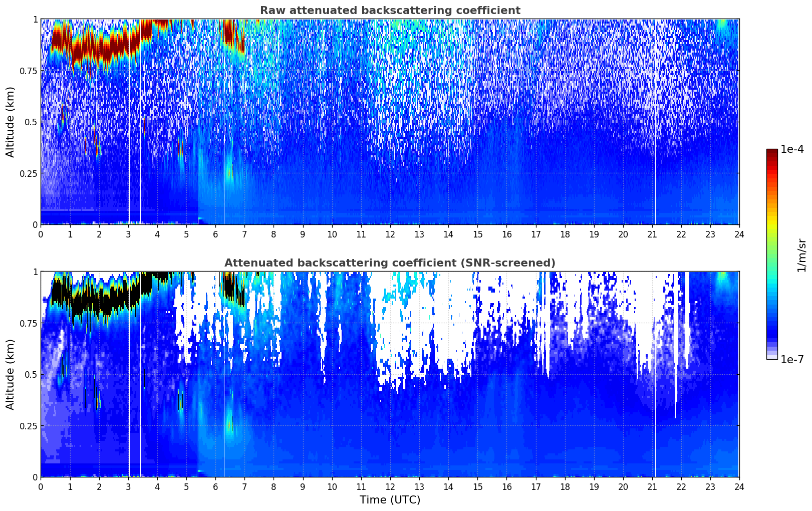Screen dimensions: 812x511
Task: Click the '21' hour tick on bottom axis
Action: point(652,486)
